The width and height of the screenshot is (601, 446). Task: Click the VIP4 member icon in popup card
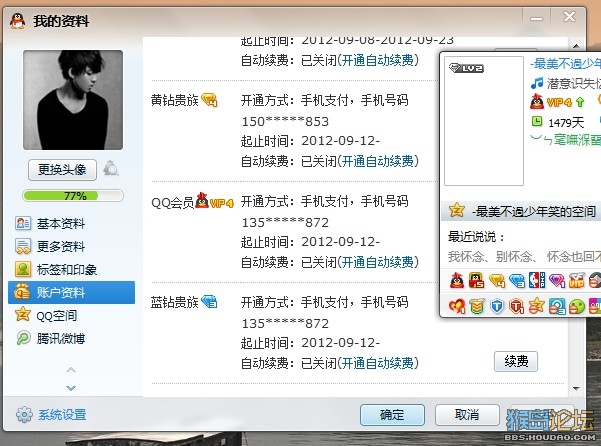[x=551, y=102]
